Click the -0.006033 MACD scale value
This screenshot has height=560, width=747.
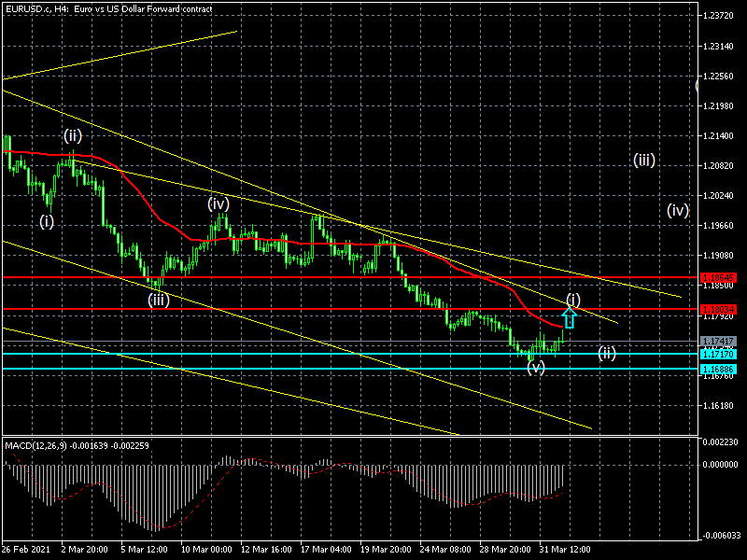point(721,535)
